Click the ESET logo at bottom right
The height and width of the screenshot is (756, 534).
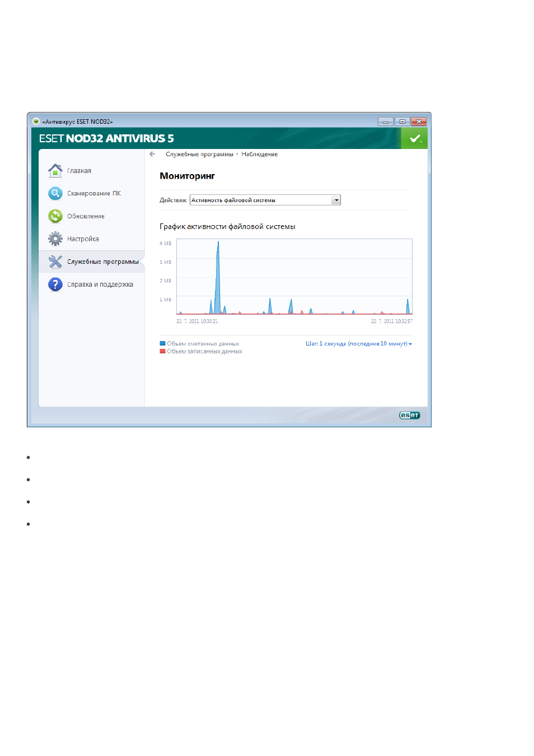(409, 415)
